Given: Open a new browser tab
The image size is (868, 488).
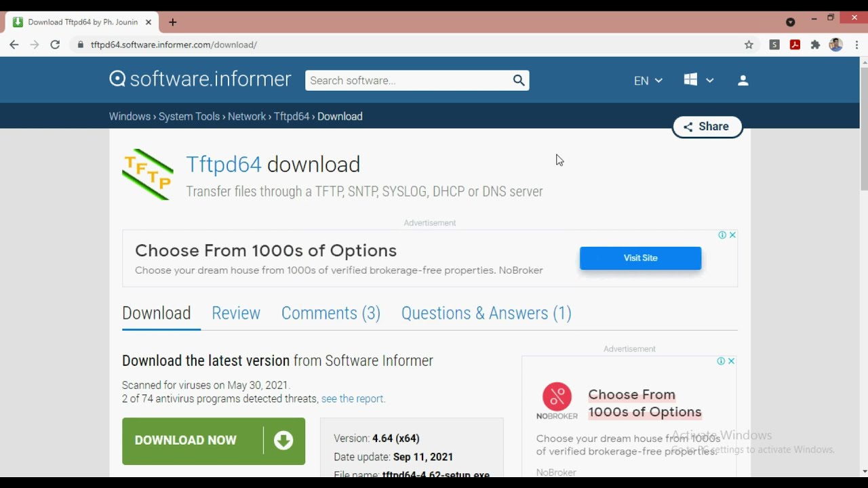Looking at the screenshot, I should [172, 22].
